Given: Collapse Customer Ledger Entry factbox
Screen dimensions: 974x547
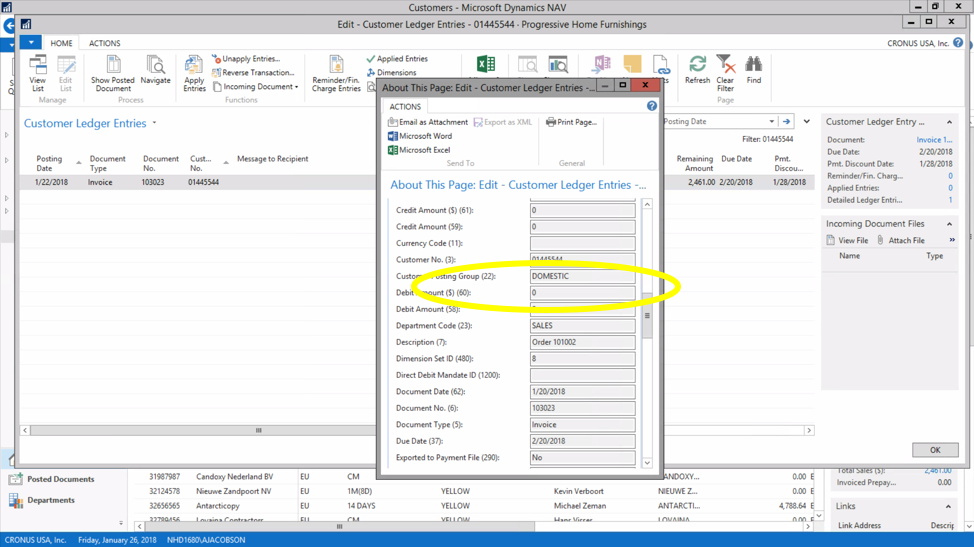Looking at the screenshot, I should point(949,122).
